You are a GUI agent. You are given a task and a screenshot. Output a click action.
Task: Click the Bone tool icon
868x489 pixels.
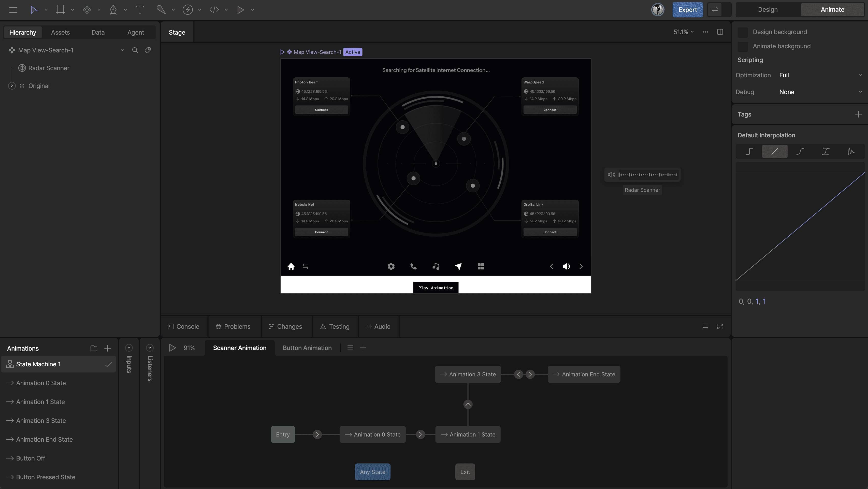(161, 10)
